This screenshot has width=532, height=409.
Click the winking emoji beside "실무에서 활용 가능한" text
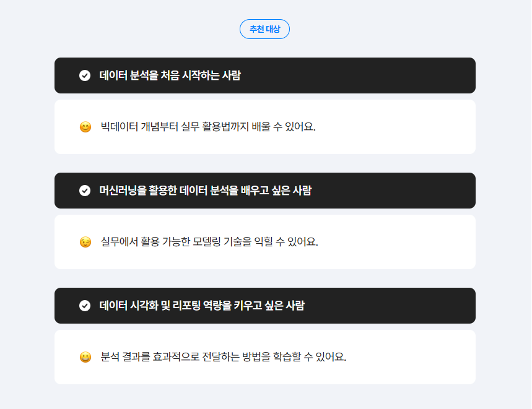click(x=85, y=242)
